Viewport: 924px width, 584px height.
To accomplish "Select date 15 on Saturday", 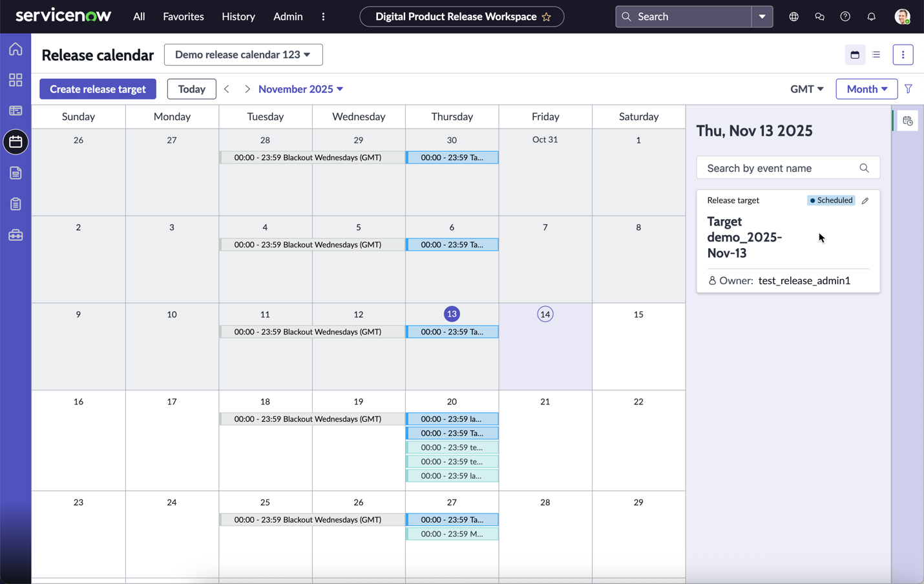I will [x=638, y=315].
